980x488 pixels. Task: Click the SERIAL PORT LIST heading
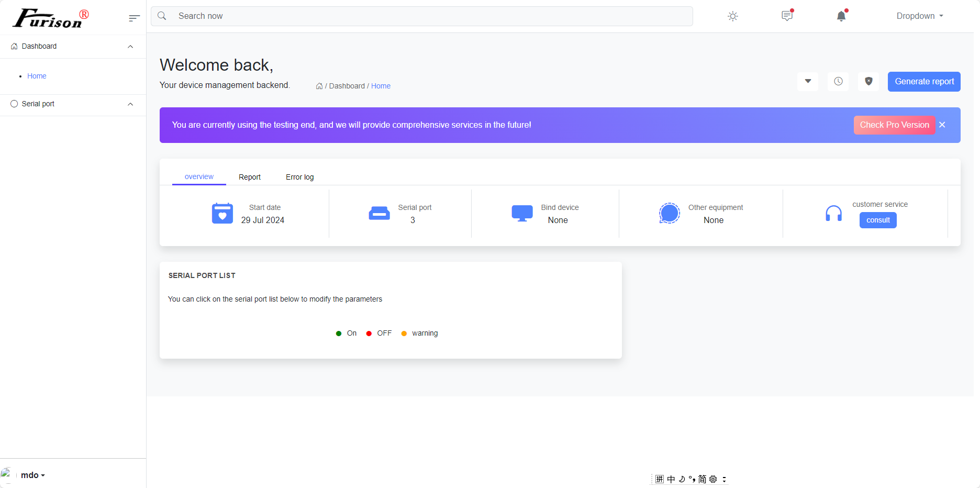202,275
